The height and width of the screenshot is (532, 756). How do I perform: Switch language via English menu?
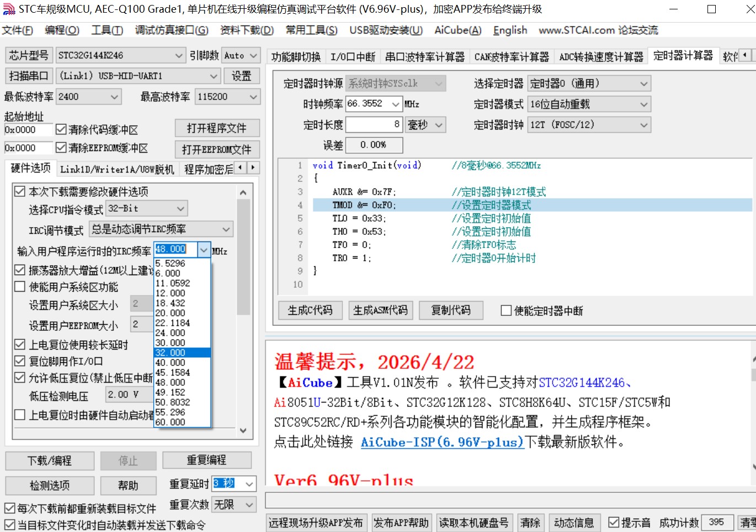pyautogui.click(x=510, y=30)
